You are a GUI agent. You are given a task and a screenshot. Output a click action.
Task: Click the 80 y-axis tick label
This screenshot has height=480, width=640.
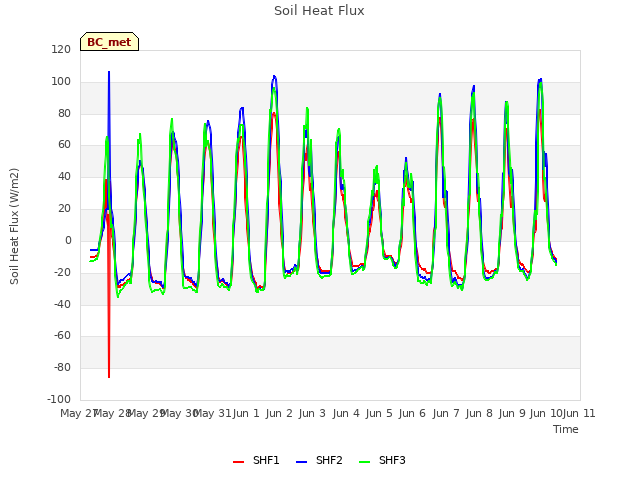(x=64, y=113)
